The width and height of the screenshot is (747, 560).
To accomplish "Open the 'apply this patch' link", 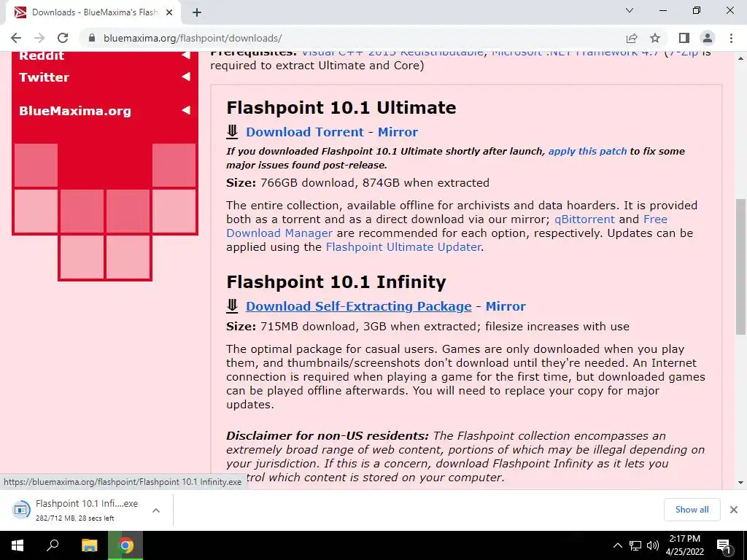I will point(587,152).
